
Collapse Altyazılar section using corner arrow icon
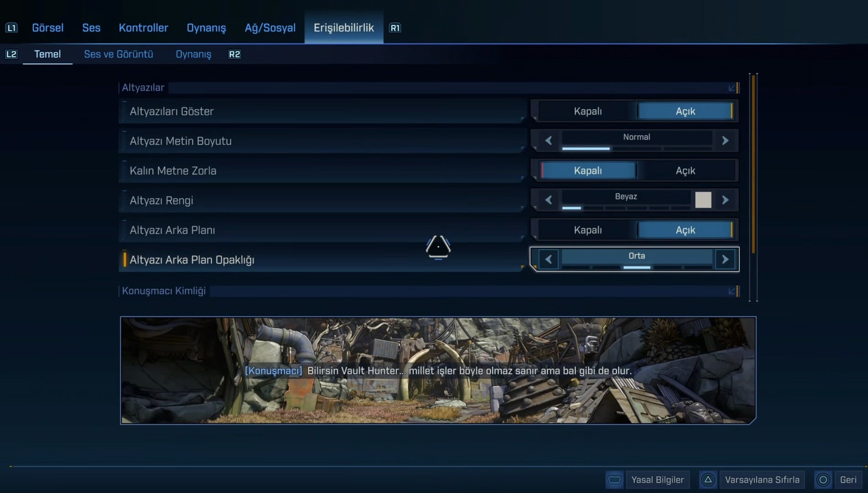(732, 88)
